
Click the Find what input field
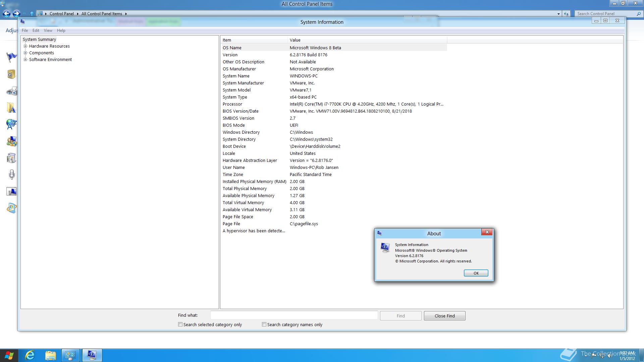coord(294,315)
